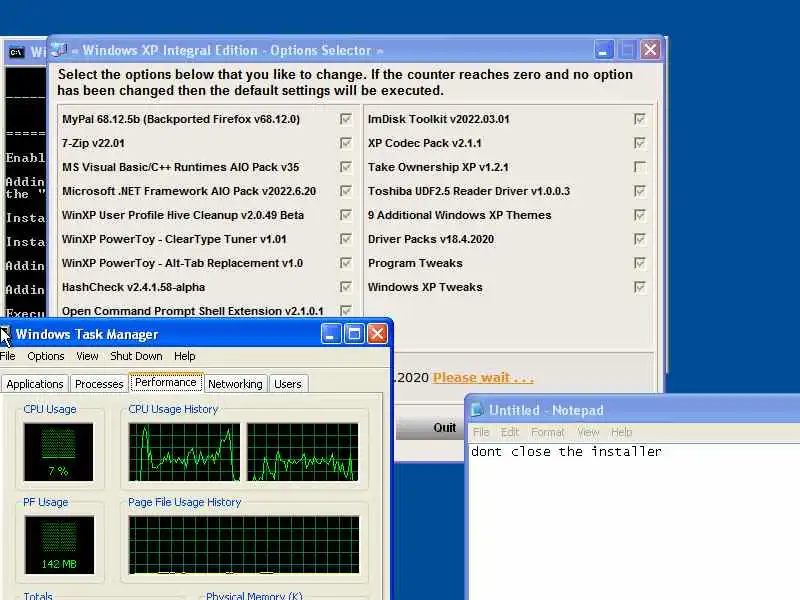Click the Page File Usage History graph
The image size is (800, 600).
click(244, 545)
